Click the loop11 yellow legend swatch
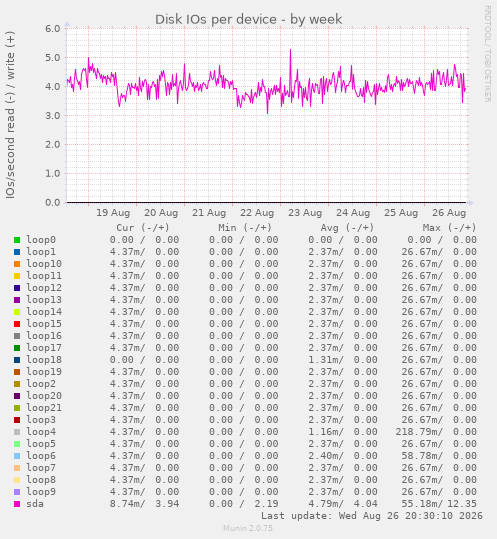This screenshot has height=539, width=497. tap(17, 276)
